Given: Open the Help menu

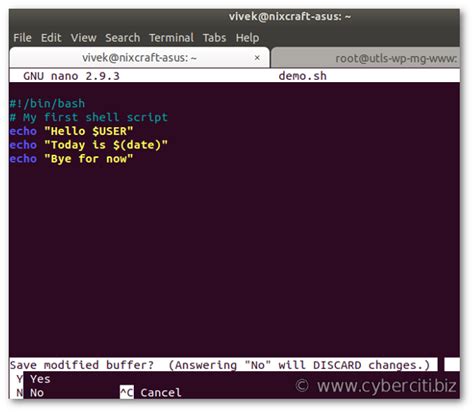Looking at the screenshot, I should click(247, 38).
